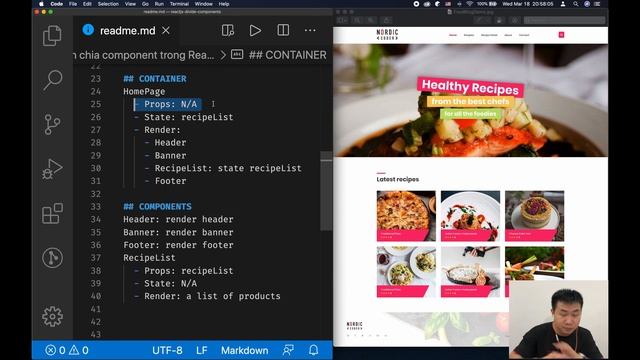The height and width of the screenshot is (360, 640).
Task: Open the Help menu
Action: click(x=224, y=4)
